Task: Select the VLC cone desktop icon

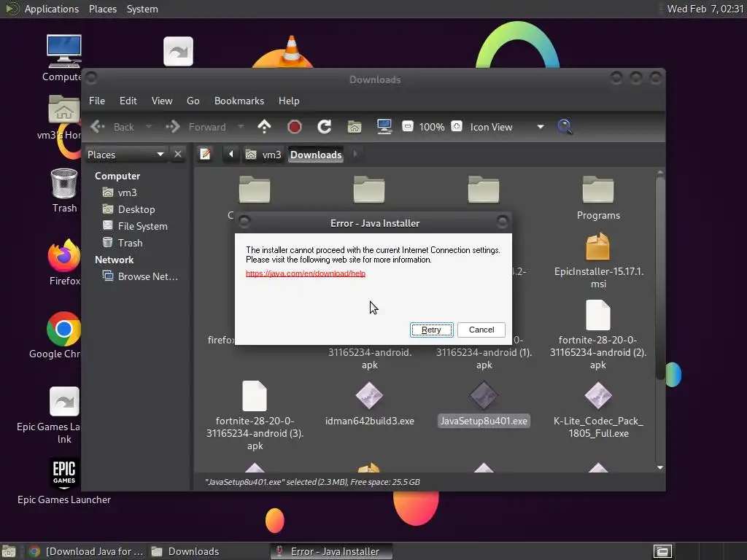Action: 292,50
